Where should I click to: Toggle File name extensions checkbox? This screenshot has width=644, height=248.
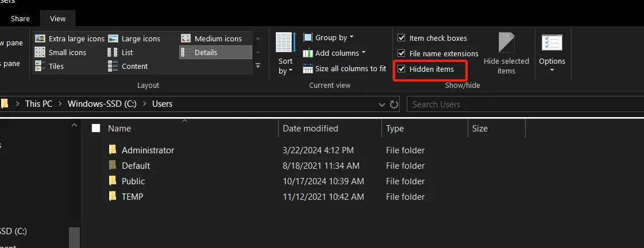(402, 53)
